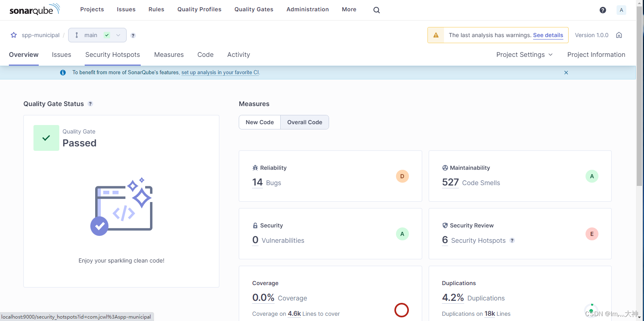644x321 pixels.
Task: Click the green Quality Gate passed checkmark
Action: (x=46, y=138)
